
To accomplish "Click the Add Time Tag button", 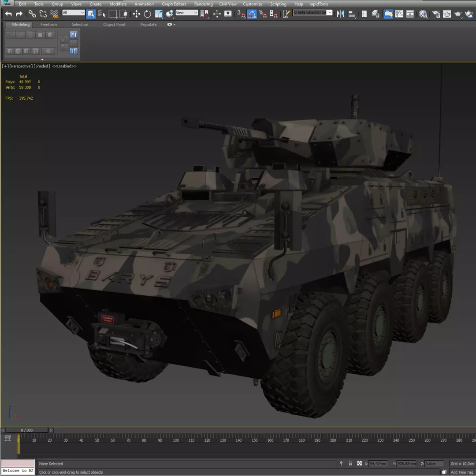I will pos(462,472).
